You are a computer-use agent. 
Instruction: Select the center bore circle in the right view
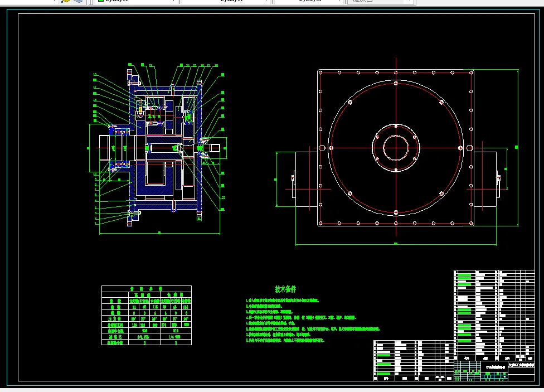[396, 148]
